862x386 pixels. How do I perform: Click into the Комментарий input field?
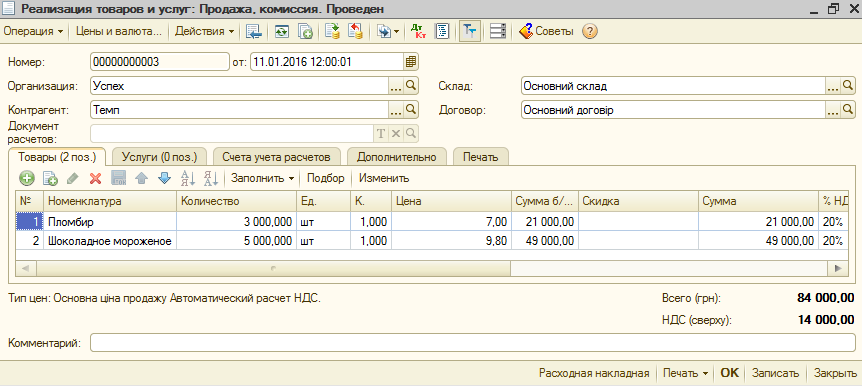tap(472, 342)
